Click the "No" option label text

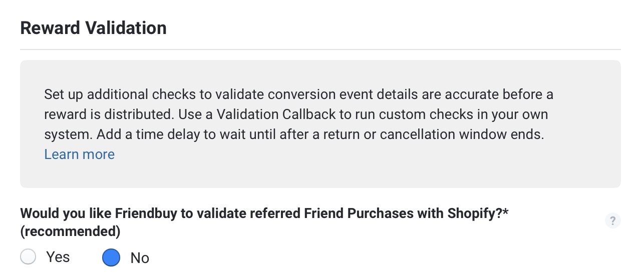(x=140, y=258)
